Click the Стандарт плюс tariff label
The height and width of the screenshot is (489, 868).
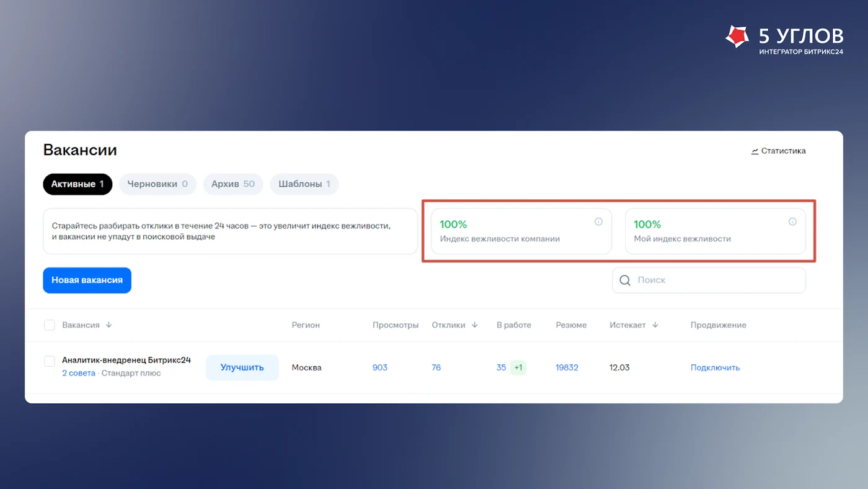pyautogui.click(x=131, y=374)
